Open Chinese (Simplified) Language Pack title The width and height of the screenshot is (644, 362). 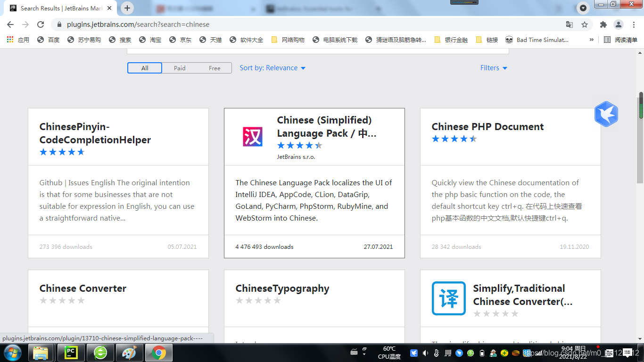click(327, 127)
